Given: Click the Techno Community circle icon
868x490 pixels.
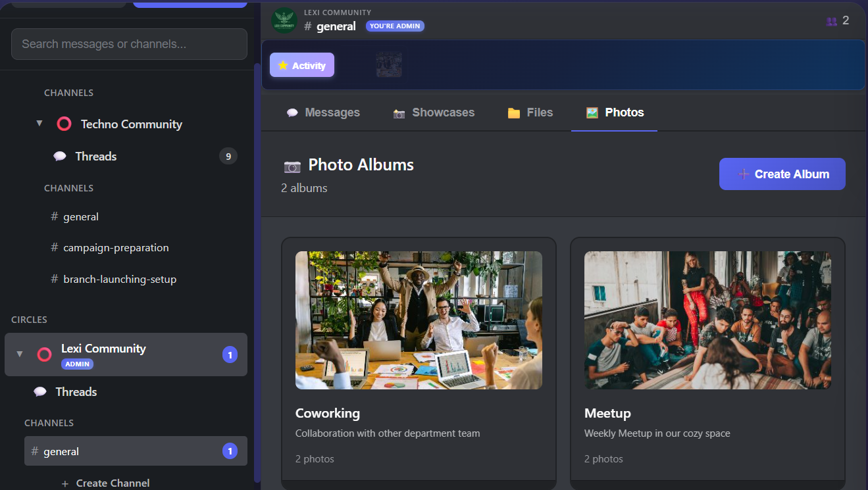Looking at the screenshot, I should [64, 124].
